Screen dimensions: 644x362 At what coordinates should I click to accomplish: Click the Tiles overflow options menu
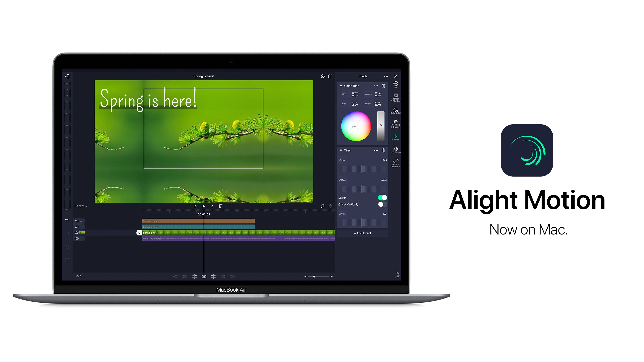point(376,150)
